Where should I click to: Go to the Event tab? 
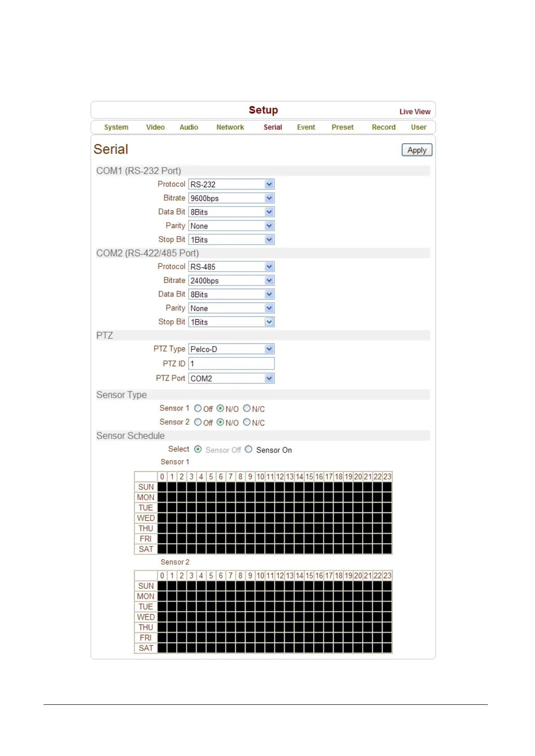305,127
